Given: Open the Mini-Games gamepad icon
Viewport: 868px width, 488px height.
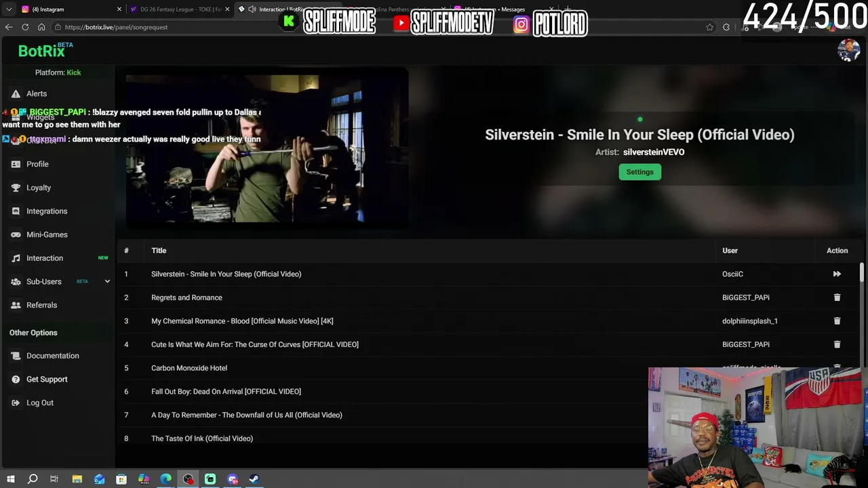Looking at the screenshot, I should (x=16, y=235).
